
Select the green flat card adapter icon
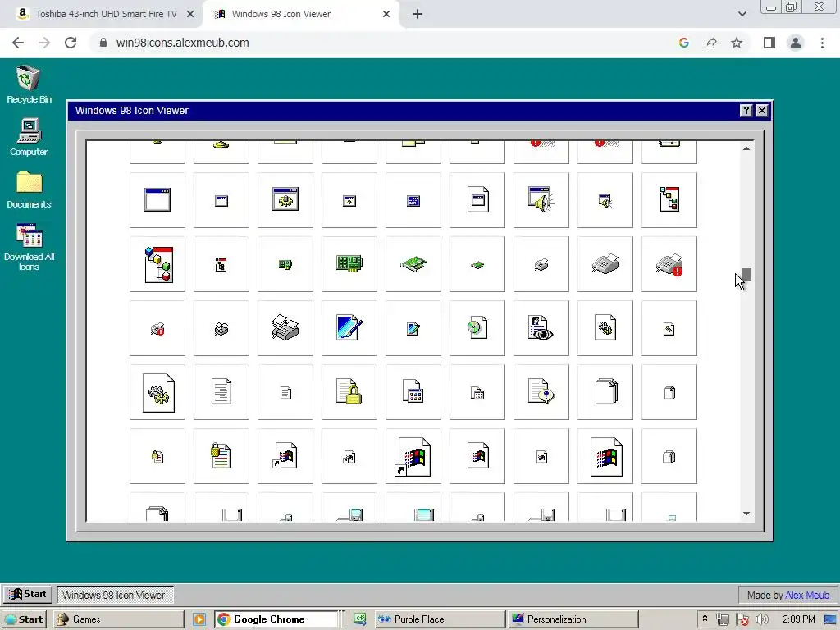coord(413,264)
